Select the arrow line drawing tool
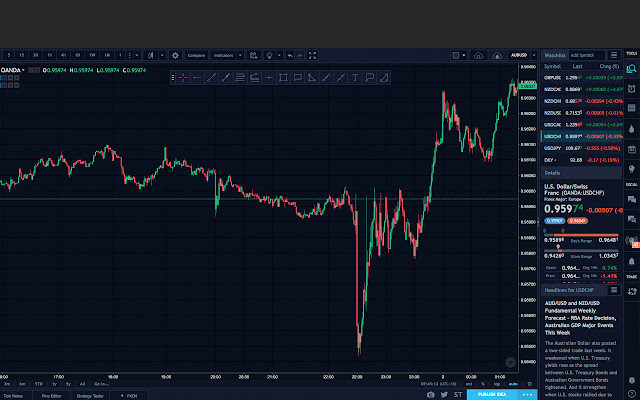 226,78
